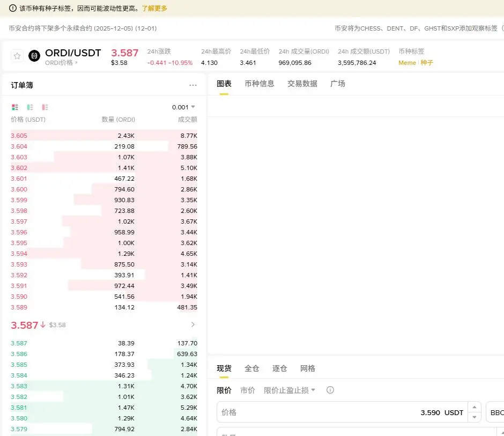Click the 价格 input field showing 3.590
Screen dimensions: 504x436
click(342, 412)
